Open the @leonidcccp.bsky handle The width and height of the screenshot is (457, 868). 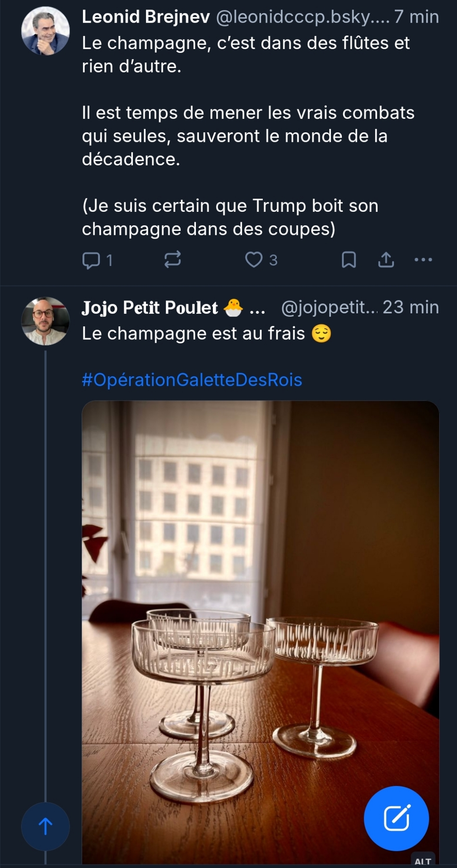tap(302, 17)
